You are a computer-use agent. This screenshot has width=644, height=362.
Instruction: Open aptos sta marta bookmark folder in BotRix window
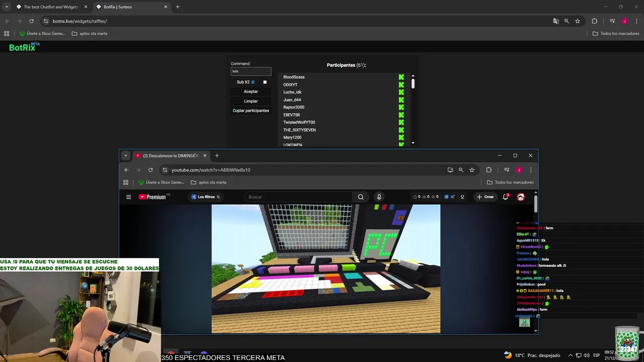point(90,34)
